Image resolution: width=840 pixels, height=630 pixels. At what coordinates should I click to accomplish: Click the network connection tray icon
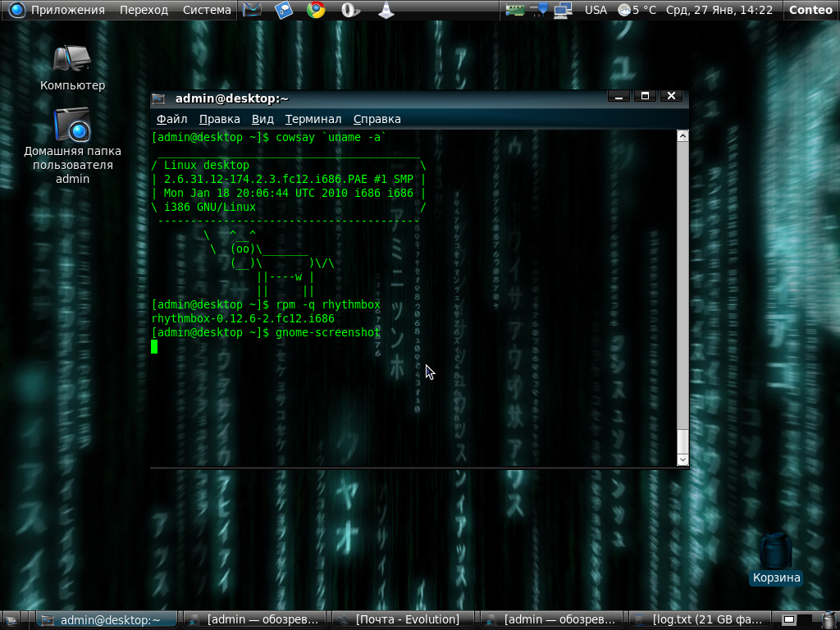[563, 10]
